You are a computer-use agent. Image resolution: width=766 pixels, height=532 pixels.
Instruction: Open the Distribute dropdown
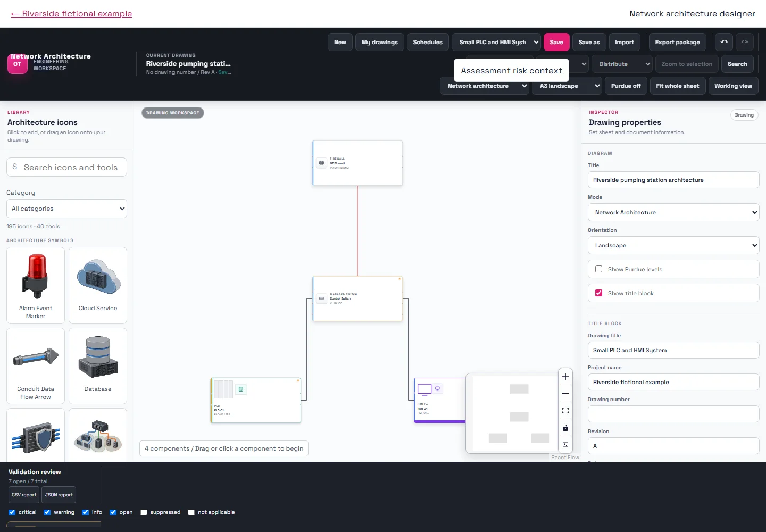tap(622, 64)
